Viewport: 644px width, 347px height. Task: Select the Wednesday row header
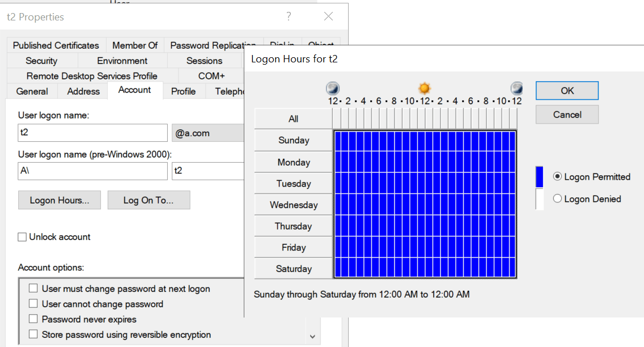tap(293, 205)
